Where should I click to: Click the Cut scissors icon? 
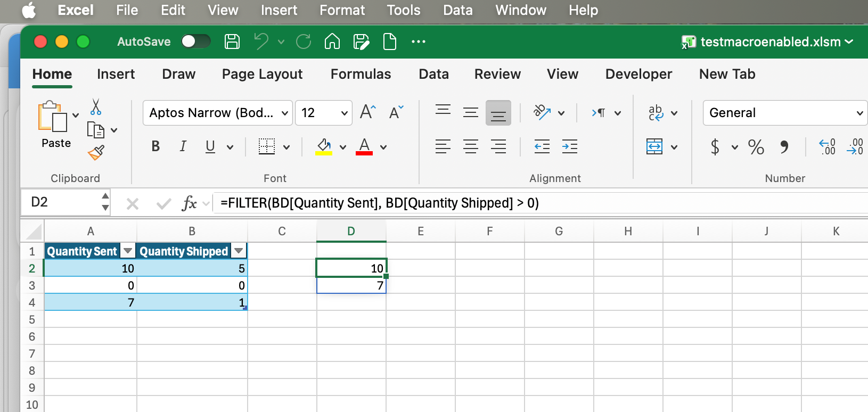click(96, 107)
